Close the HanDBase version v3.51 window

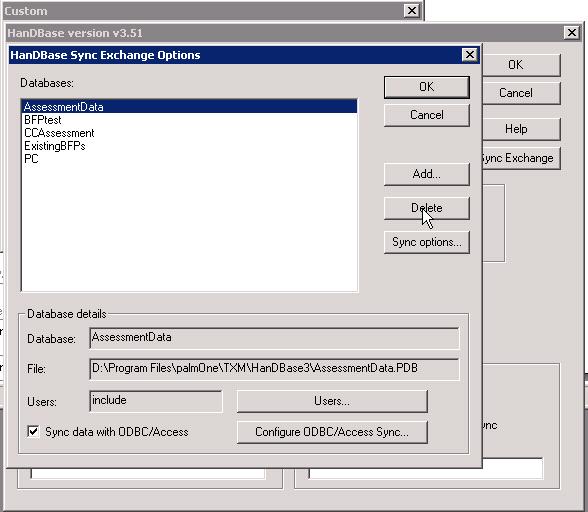[x=572, y=33]
